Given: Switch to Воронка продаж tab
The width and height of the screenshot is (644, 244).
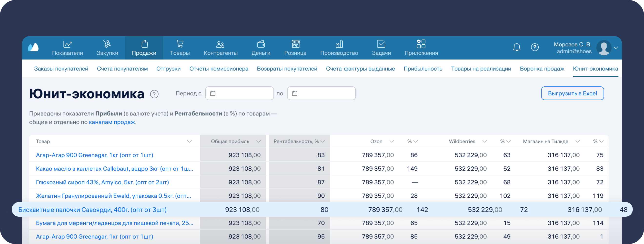Looking at the screenshot, I should point(542,69).
